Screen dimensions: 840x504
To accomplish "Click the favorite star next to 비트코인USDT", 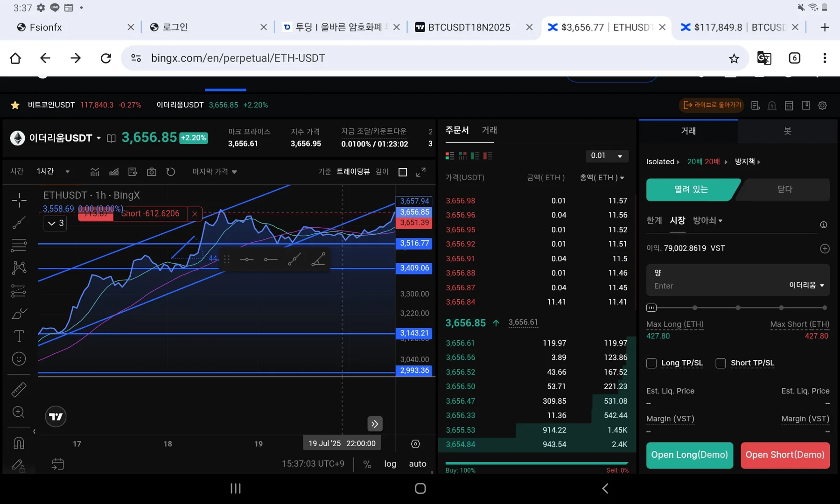I will point(15,105).
